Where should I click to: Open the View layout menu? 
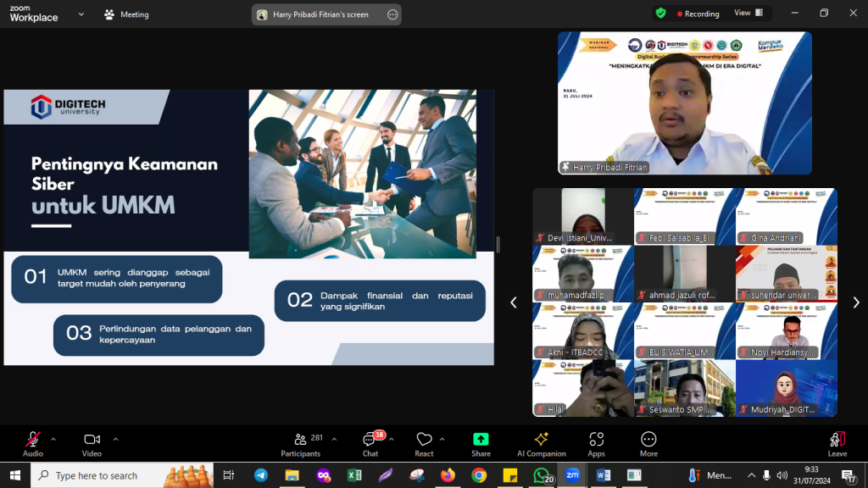point(748,14)
